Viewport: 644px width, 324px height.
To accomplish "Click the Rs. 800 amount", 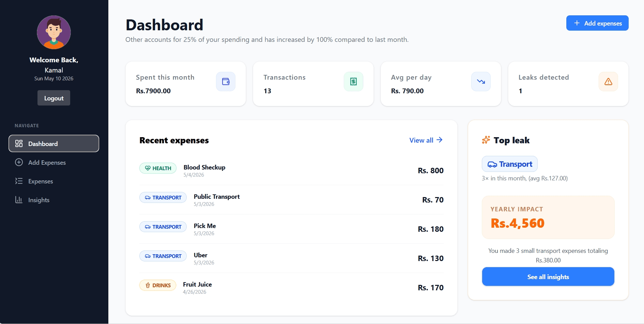I will (x=431, y=171).
